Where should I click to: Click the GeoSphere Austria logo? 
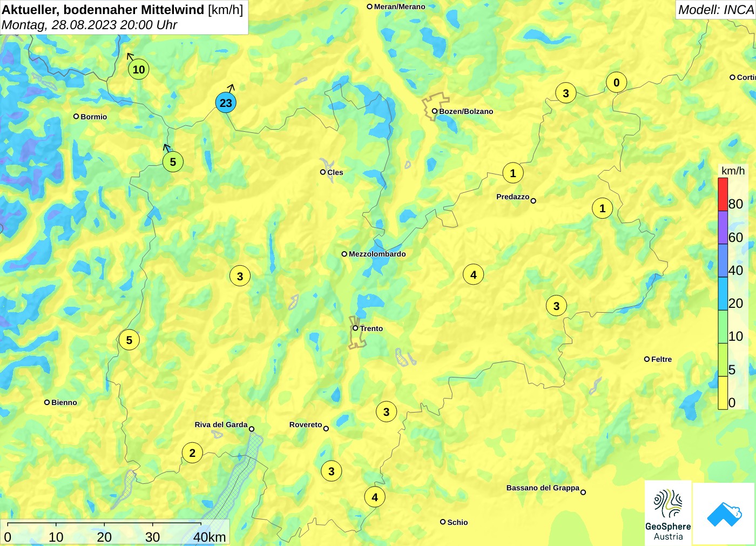point(668,512)
